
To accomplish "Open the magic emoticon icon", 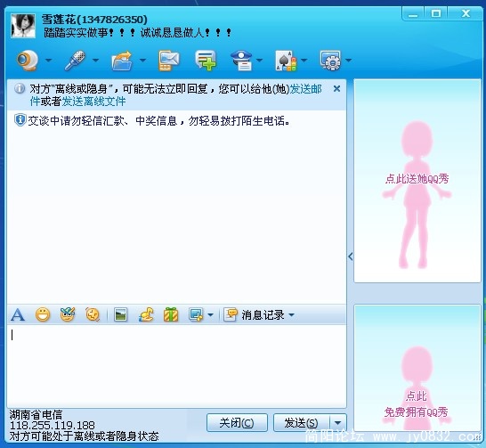I will pyautogui.click(x=68, y=314).
